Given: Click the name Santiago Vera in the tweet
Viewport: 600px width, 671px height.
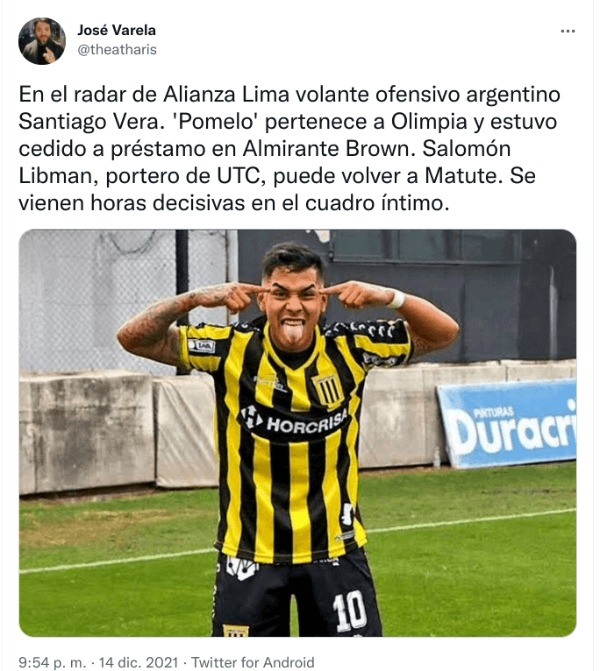Looking at the screenshot, I should pyautogui.click(x=88, y=122).
